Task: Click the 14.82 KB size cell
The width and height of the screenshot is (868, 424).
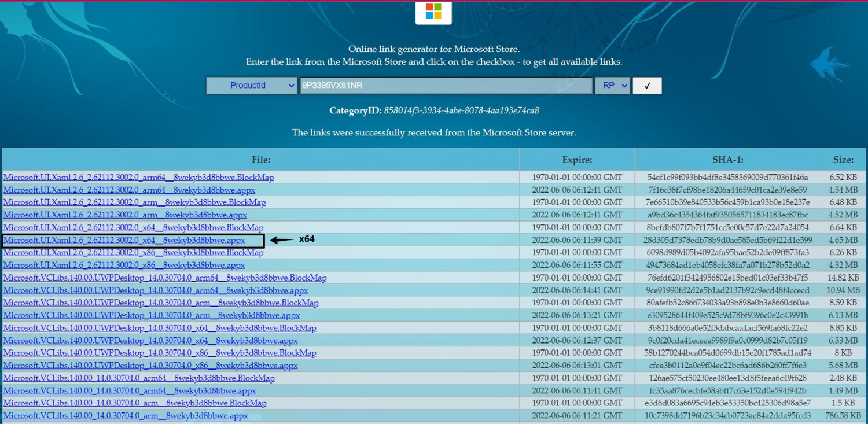Action: point(844,278)
